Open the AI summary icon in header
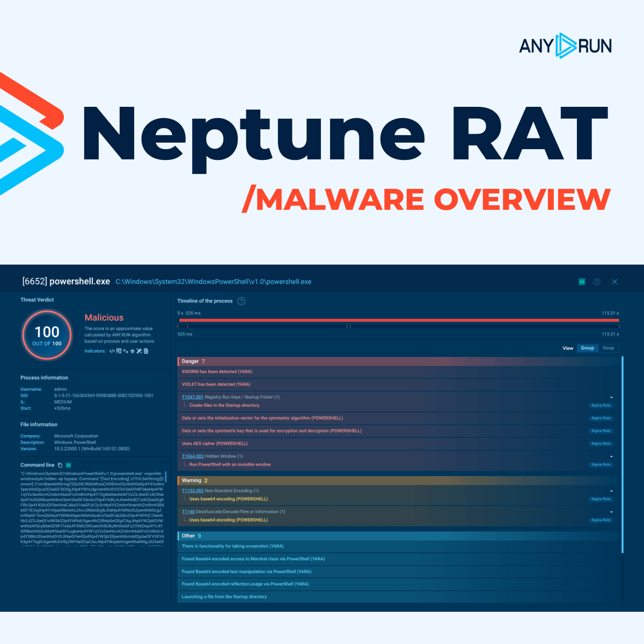This screenshot has height=644, width=644. click(x=581, y=282)
